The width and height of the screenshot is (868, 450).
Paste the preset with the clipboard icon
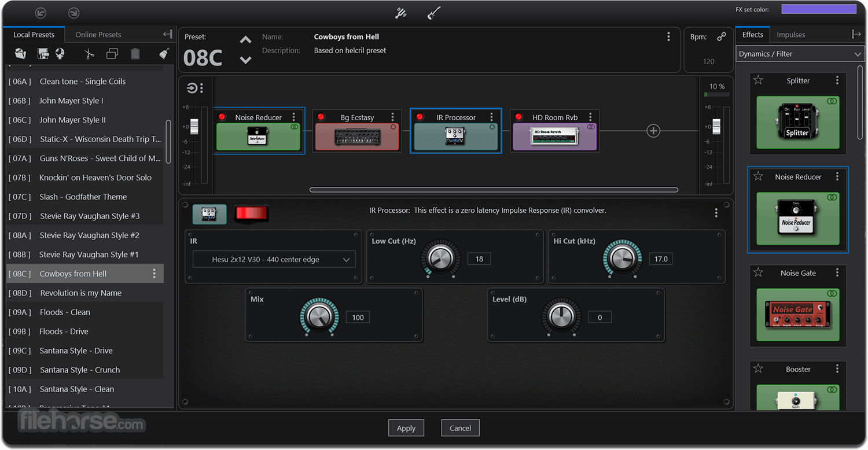click(x=135, y=54)
